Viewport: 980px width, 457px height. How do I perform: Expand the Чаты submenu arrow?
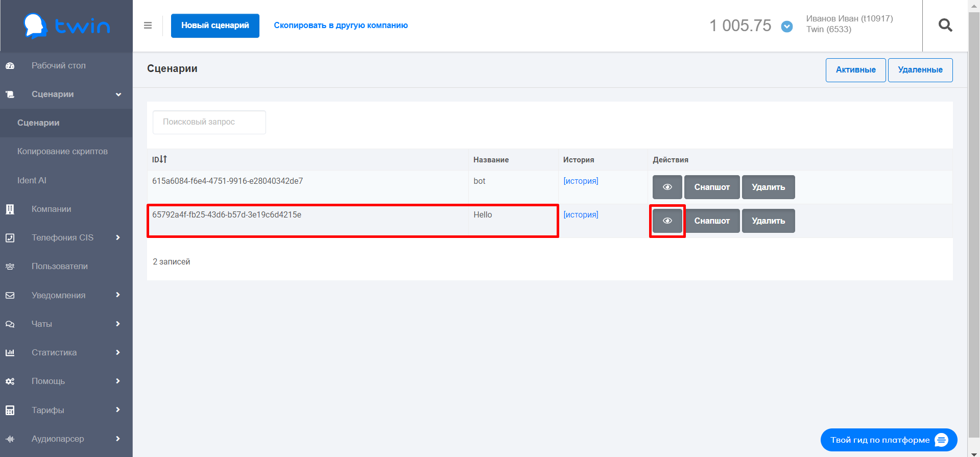click(118, 324)
